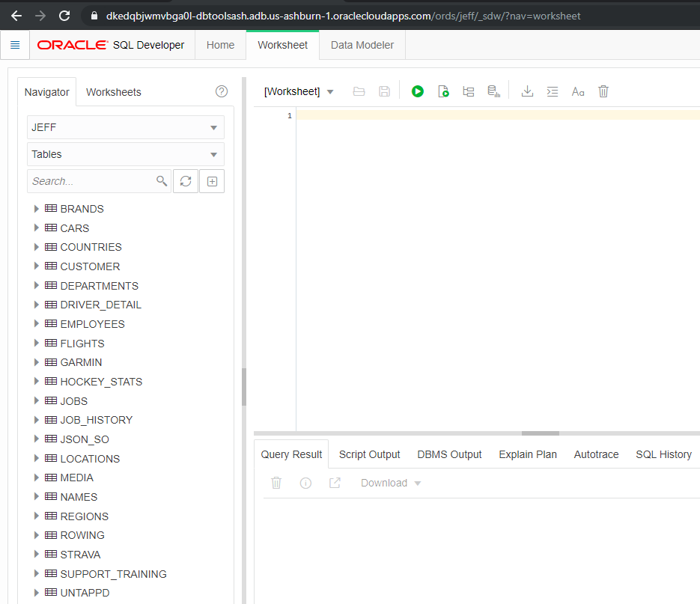The image size is (700, 604).
Task: Select the Navigator side tab
Action: (47, 92)
